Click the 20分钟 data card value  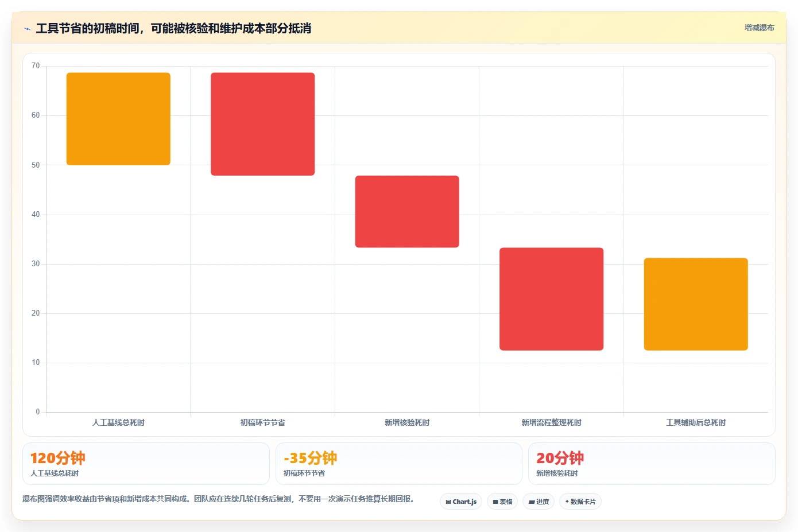pos(560,458)
